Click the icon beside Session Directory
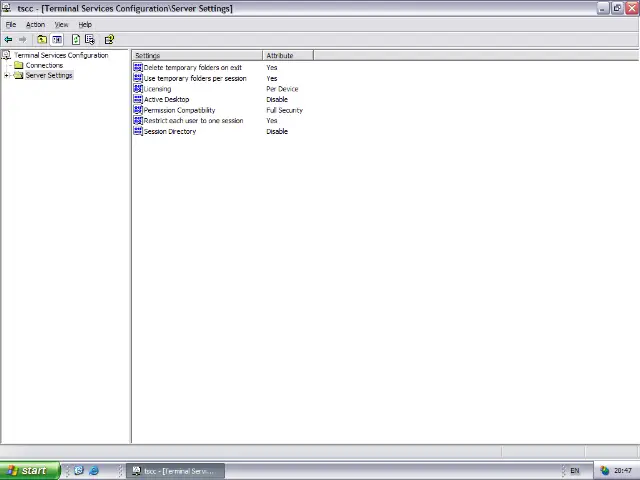This screenshot has height=480, width=640. [x=138, y=131]
